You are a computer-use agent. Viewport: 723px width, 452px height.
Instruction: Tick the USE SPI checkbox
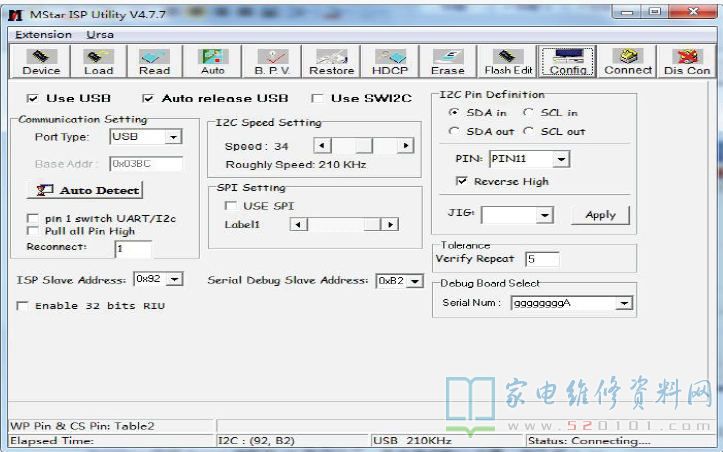tap(230, 205)
